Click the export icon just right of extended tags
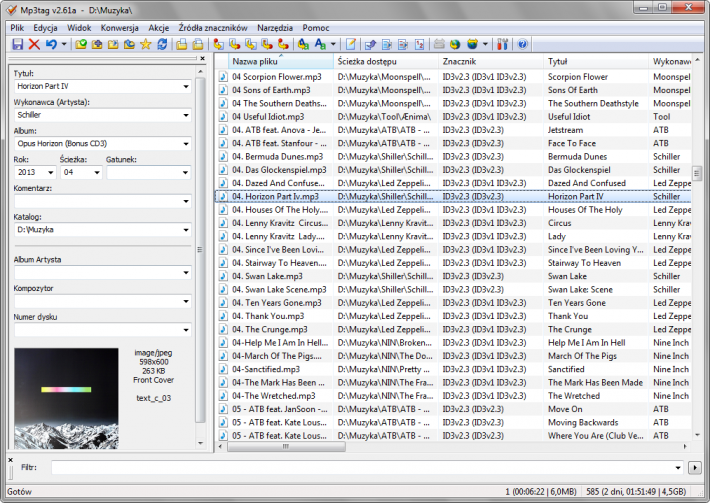The width and height of the screenshot is (710, 503). pyautogui.click(x=370, y=44)
